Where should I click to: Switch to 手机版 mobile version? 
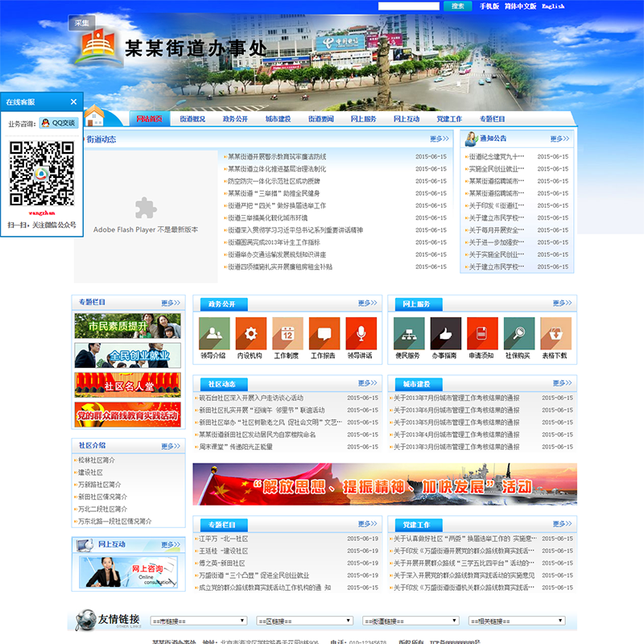pyautogui.click(x=489, y=6)
